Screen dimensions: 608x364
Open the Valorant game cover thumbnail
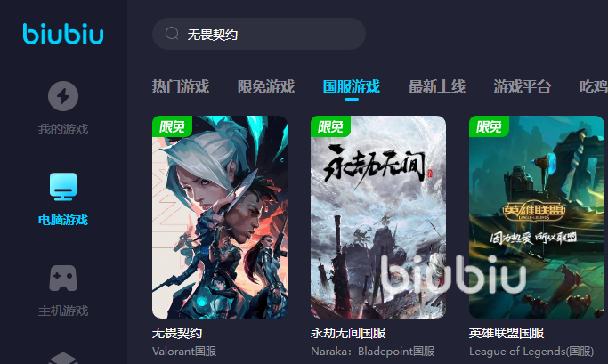tap(220, 217)
